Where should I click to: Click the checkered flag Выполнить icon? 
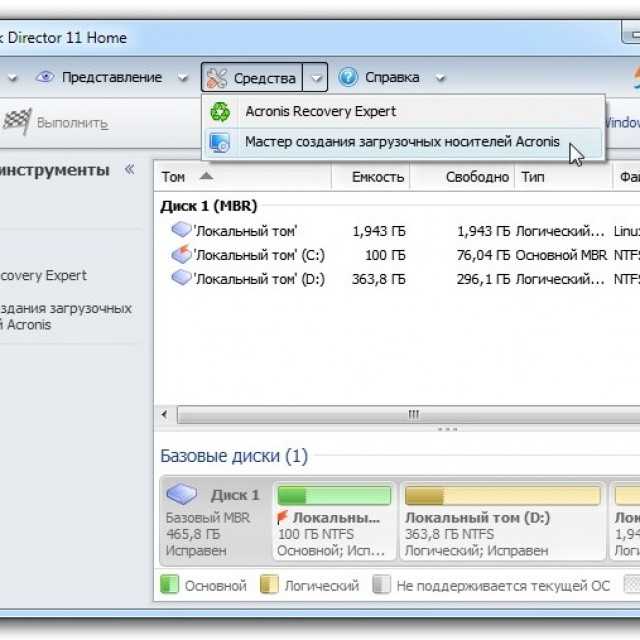(17, 121)
